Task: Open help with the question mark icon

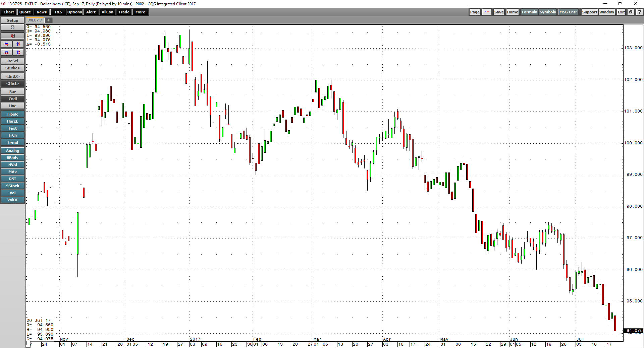Action: tap(639, 12)
